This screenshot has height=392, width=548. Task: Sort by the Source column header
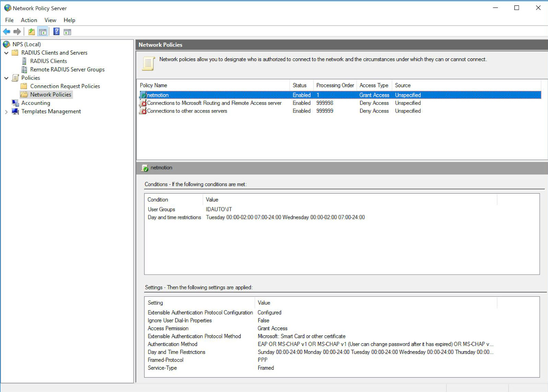467,85
